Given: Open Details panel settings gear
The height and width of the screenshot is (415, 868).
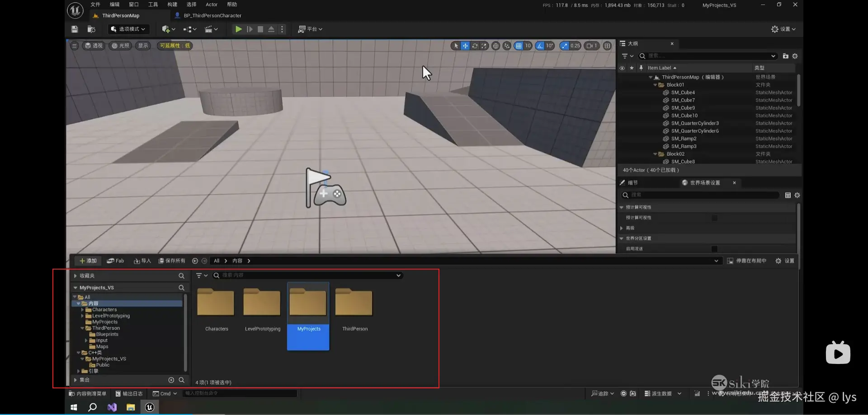Looking at the screenshot, I should [x=797, y=195].
